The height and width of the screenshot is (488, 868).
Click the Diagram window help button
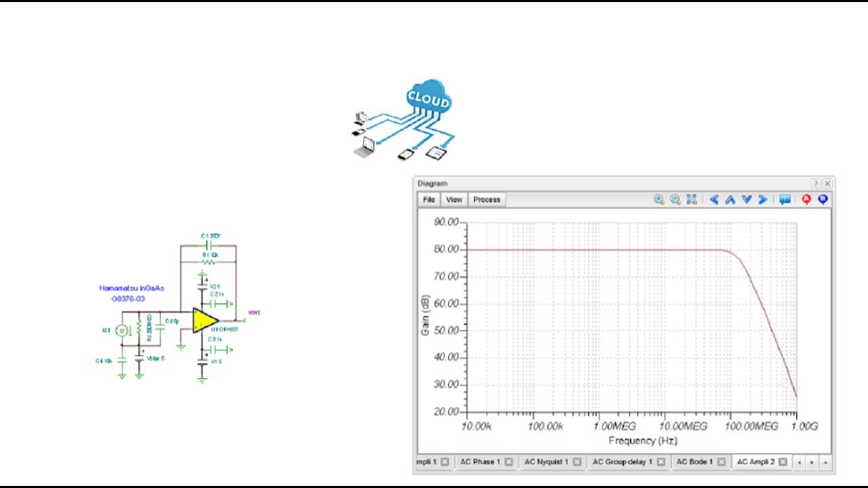(816, 184)
